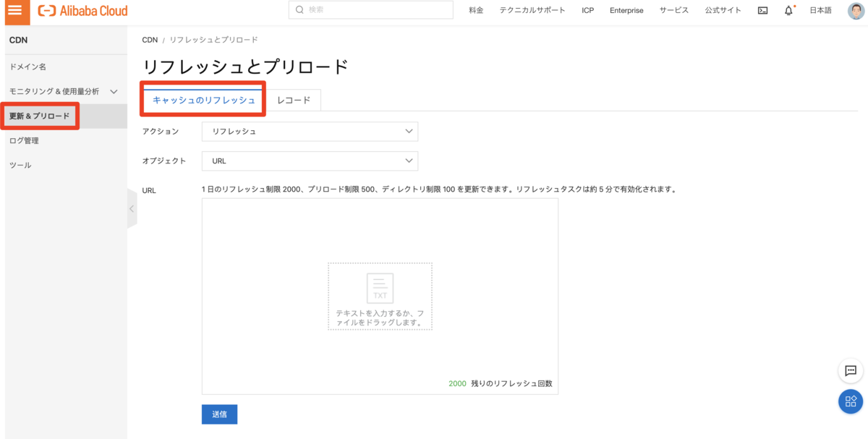This screenshot has height=439, width=868.
Task: Select the キャッシュのリフレッシュ tab
Action: coord(203,101)
